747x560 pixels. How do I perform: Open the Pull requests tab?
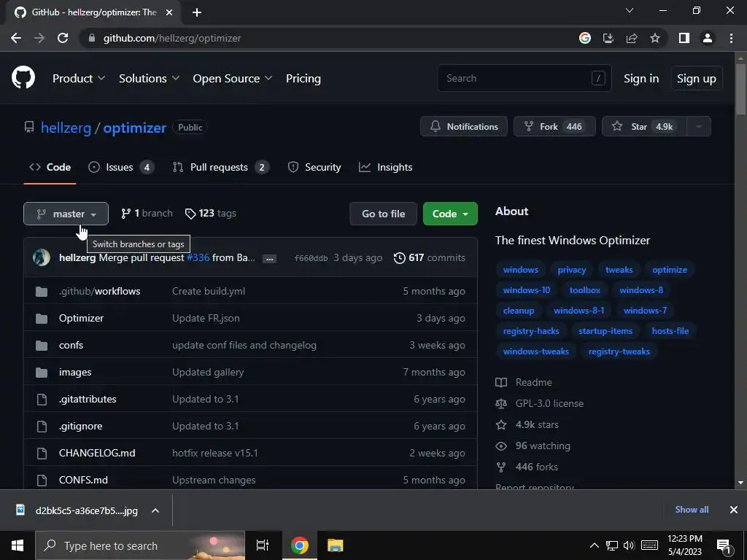(221, 167)
